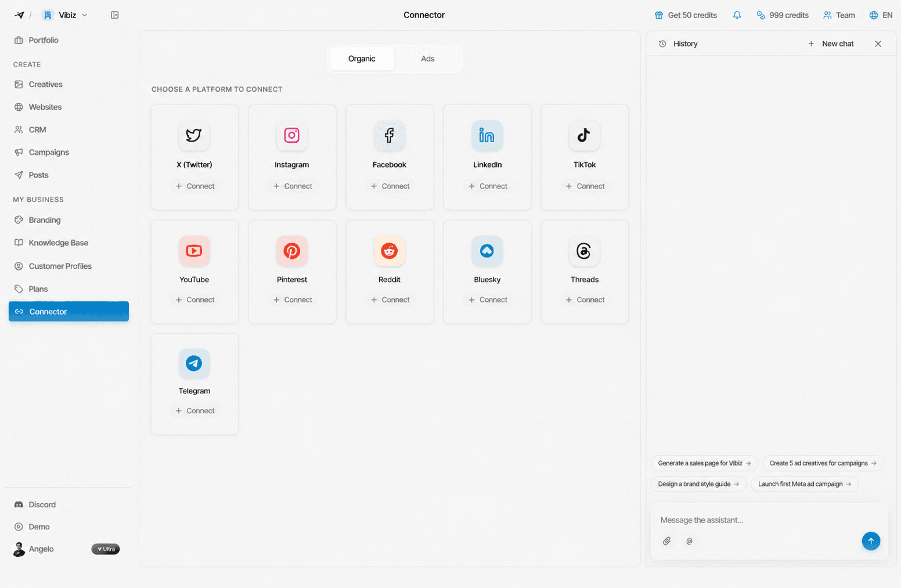Choose 'Generate a sales page for Vibiz' suggestion
This screenshot has height=588, width=901.
[704, 463]
